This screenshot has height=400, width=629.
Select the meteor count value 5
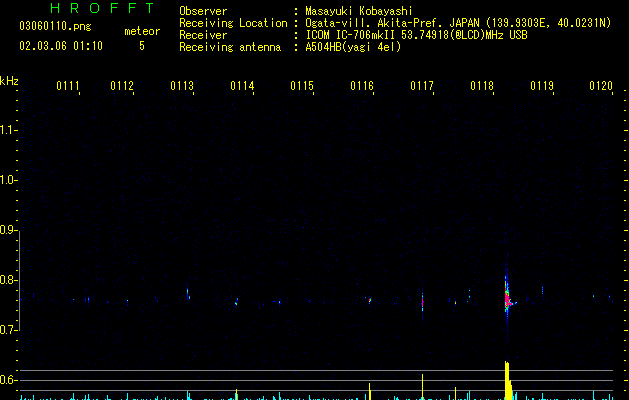[142, 46]
